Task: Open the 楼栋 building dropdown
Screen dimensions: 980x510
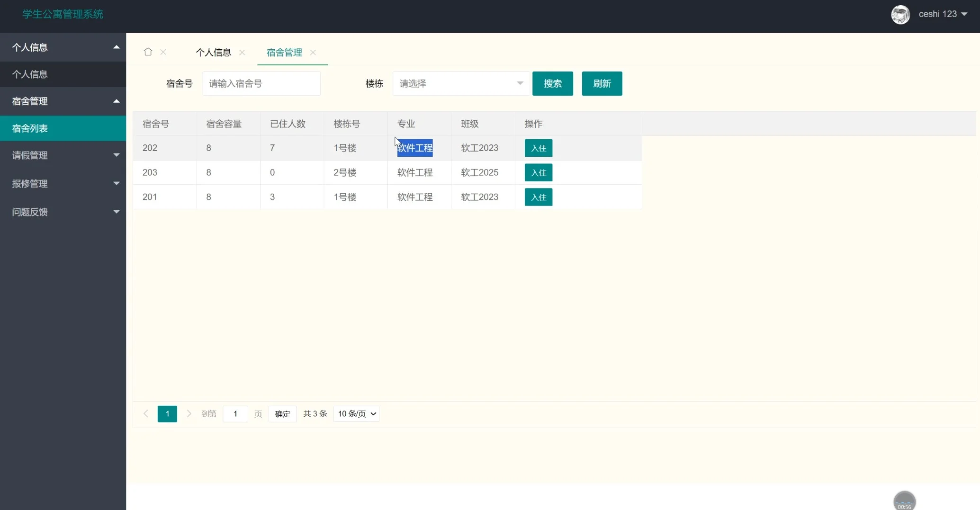Action: point(460,83)
